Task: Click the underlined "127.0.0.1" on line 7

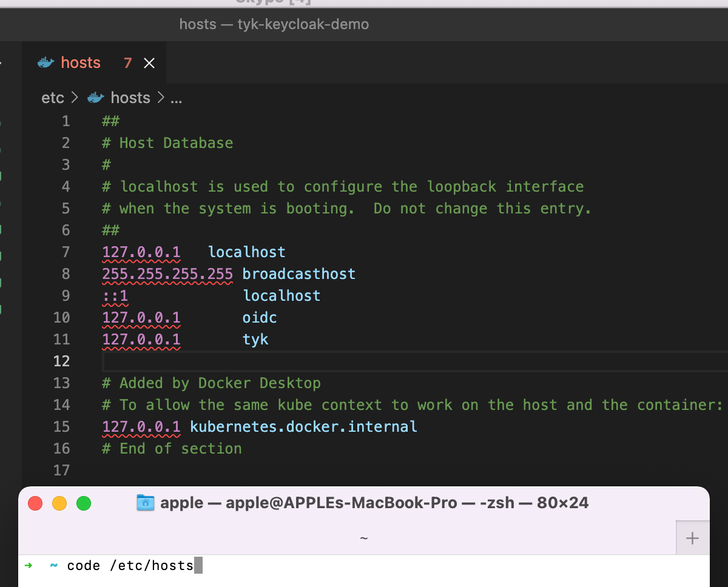Action: point(141,252)
